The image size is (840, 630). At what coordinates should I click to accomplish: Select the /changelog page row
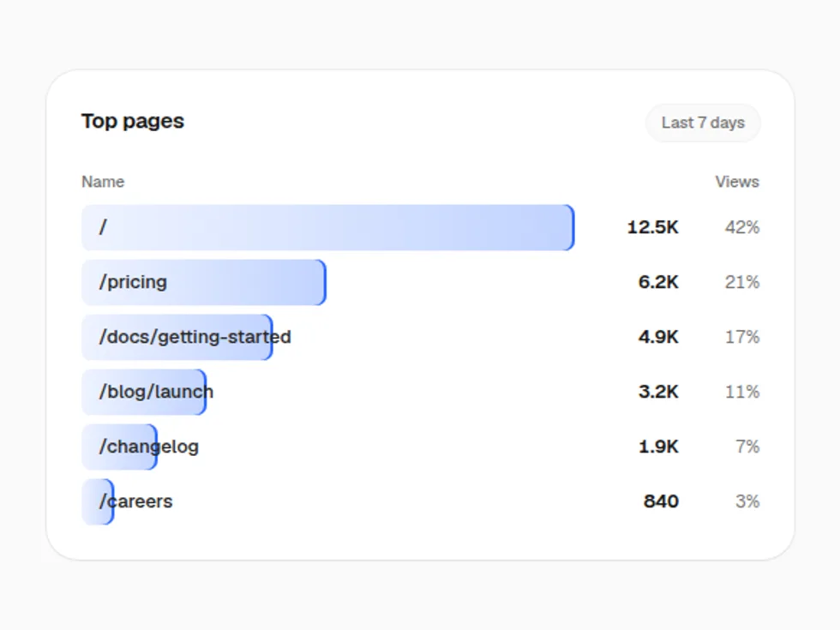click(421, 447)
